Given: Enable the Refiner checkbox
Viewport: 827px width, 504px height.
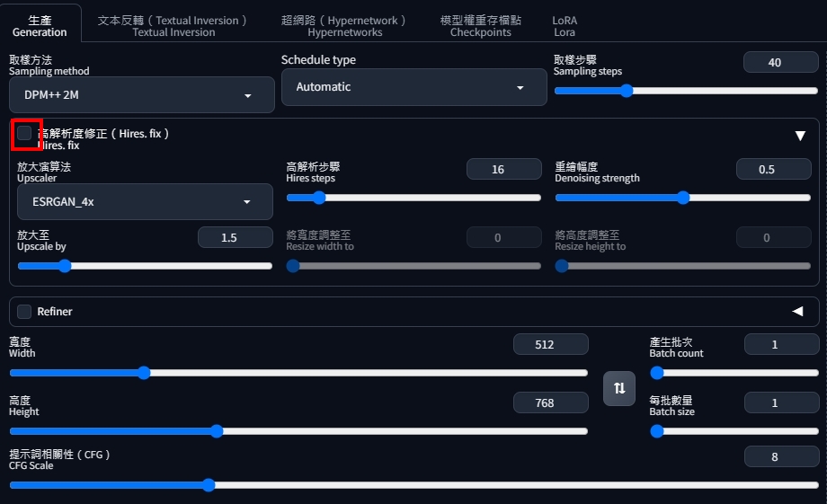Looking at the screenshot, I should point(24,311).
